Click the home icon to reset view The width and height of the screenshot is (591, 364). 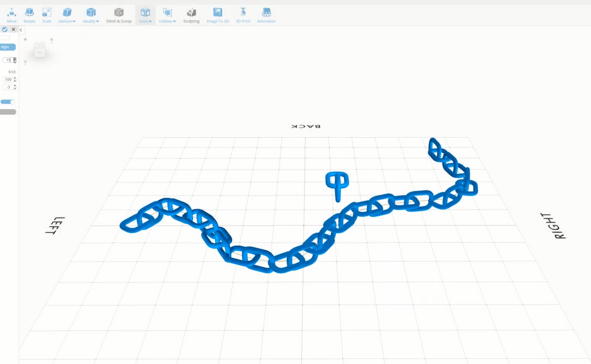(25, 39)
